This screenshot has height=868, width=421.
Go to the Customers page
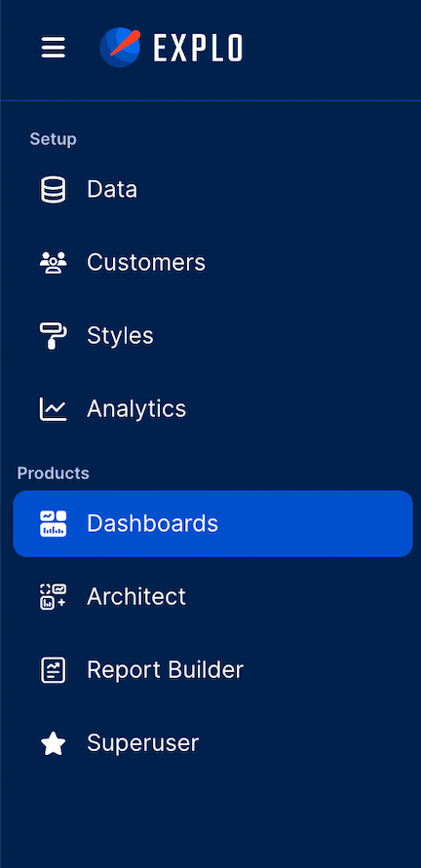[x=212, y=262]
